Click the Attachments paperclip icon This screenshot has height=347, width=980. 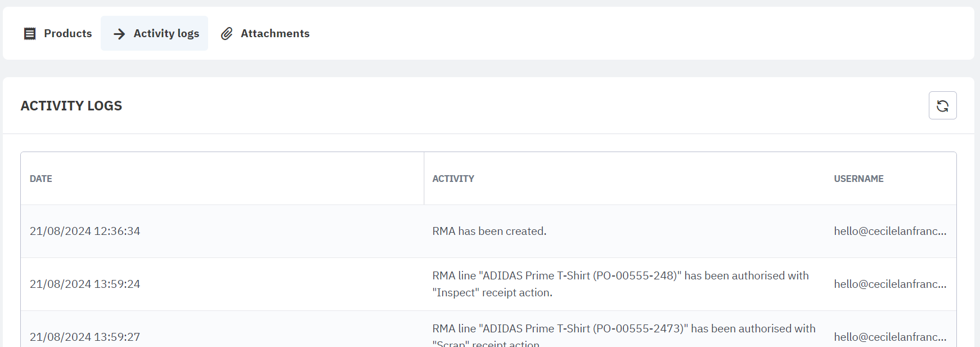pyautogui.click(x=227, y=34)
